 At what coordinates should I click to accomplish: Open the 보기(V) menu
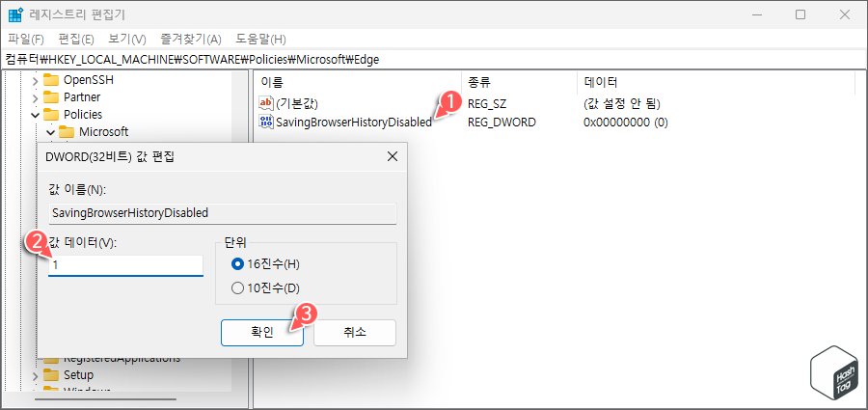coord(126,40)
